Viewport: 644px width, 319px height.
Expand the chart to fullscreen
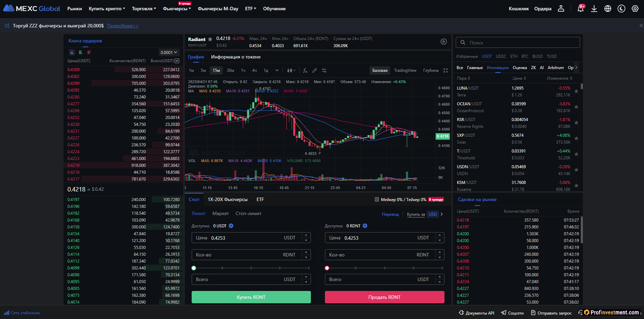tap(446, 70)
